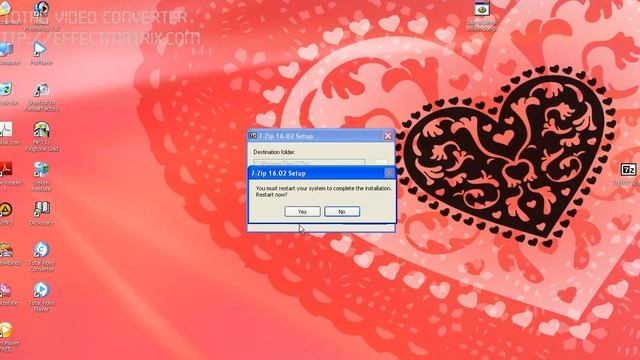Open the yellow triangle AIMP3 desktop icon
The image size is (640, 360).
[6, 213]
